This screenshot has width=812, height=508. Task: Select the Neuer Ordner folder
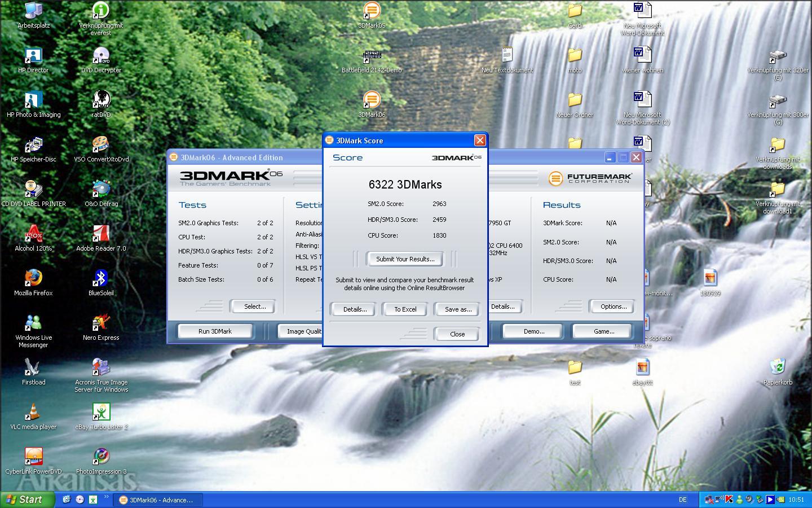(x=575, y=104)
